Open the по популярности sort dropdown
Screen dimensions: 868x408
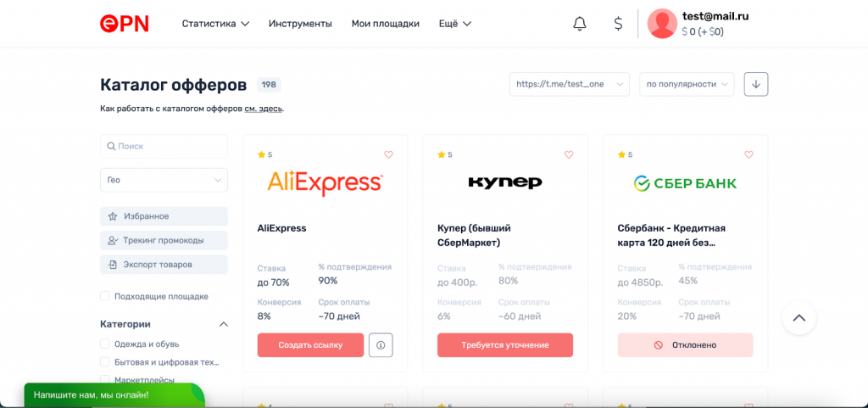coord(687,84)
